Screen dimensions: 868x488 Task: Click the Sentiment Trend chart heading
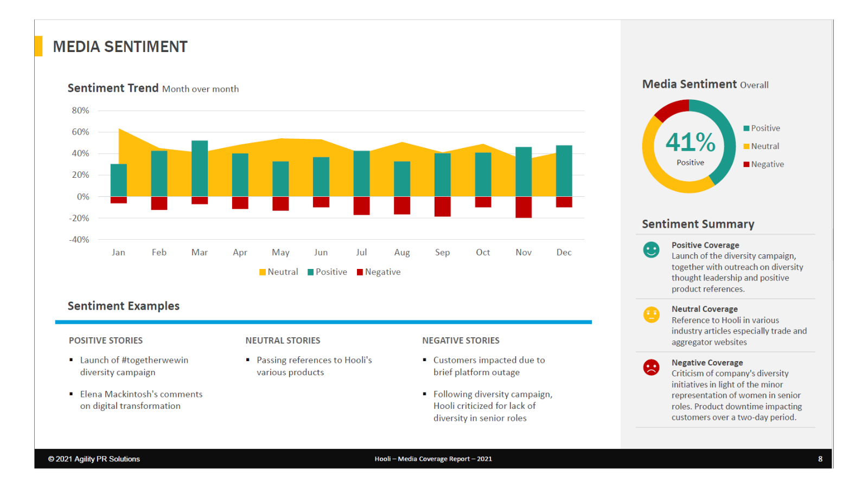(x=153, y=88)
